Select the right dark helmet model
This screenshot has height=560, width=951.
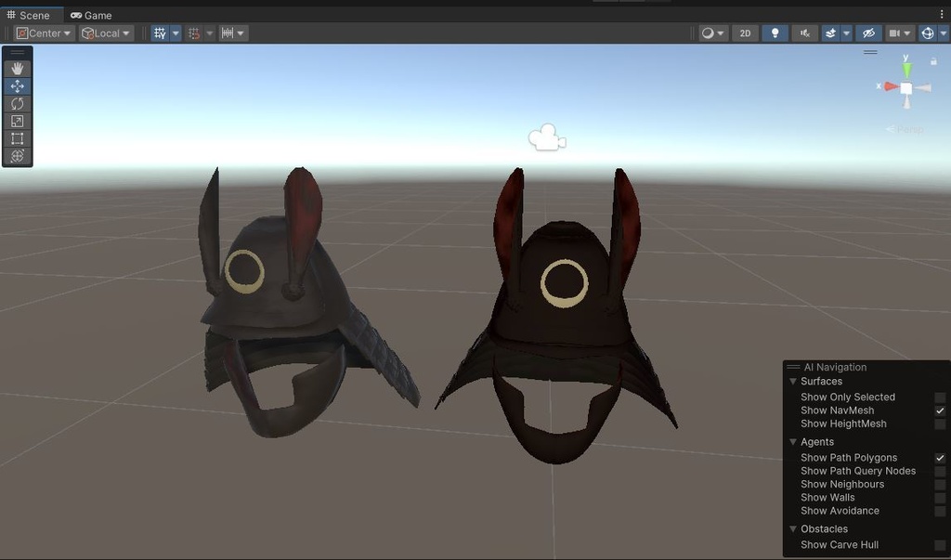point(561,328)
